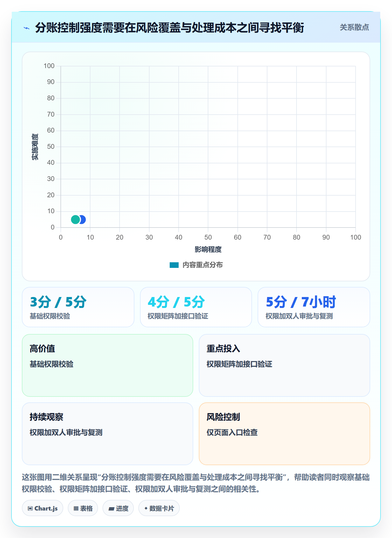The width and height of the screenshot is (392, 538).
Task: Click the y-axis tick label 60
Action: [51, 130]
